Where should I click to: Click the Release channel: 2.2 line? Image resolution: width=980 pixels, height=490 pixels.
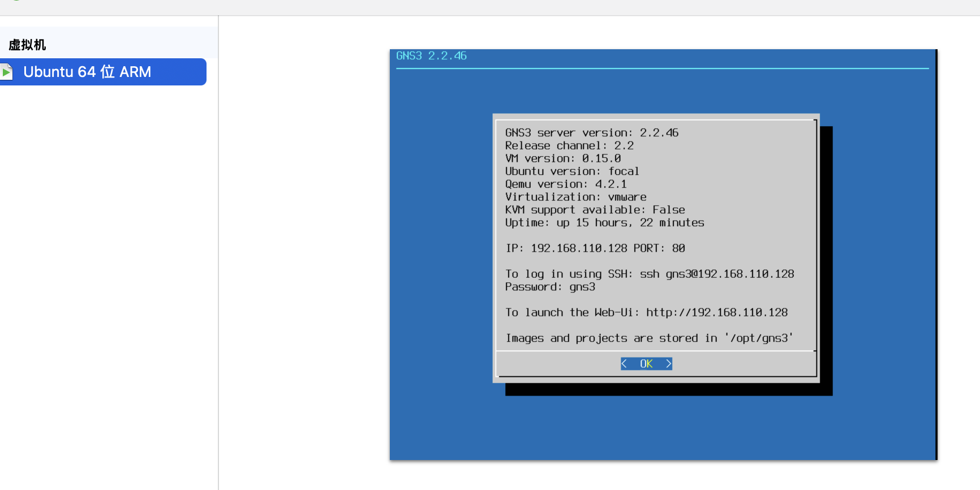(x=569, y=145)
